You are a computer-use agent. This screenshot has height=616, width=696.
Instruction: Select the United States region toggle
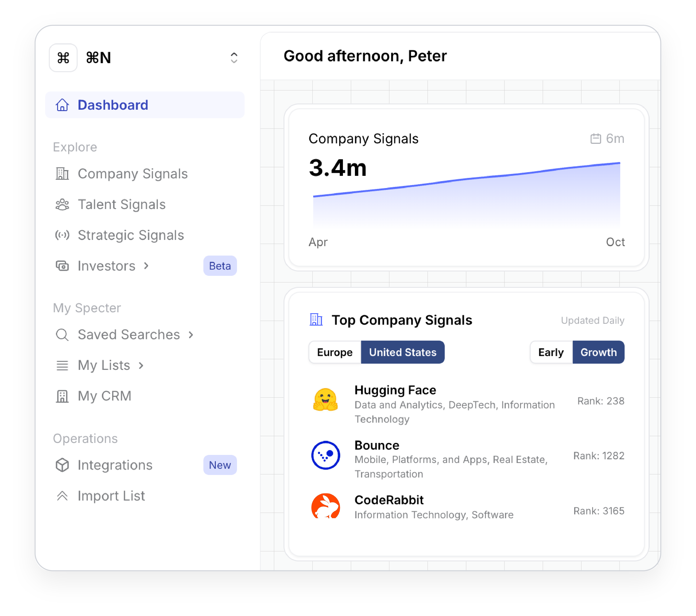click(402, 352)
